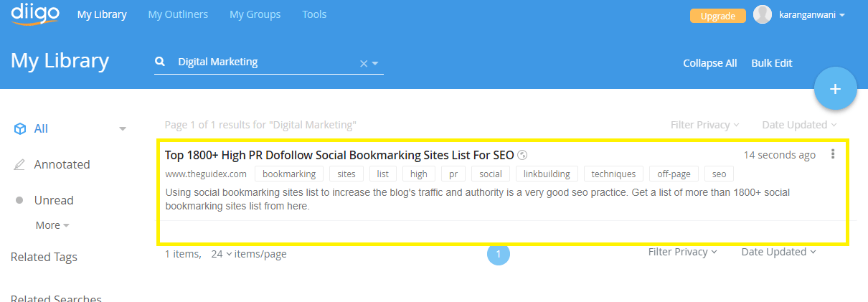
Task: Show Annotated items filter
Action: [62, 164]
